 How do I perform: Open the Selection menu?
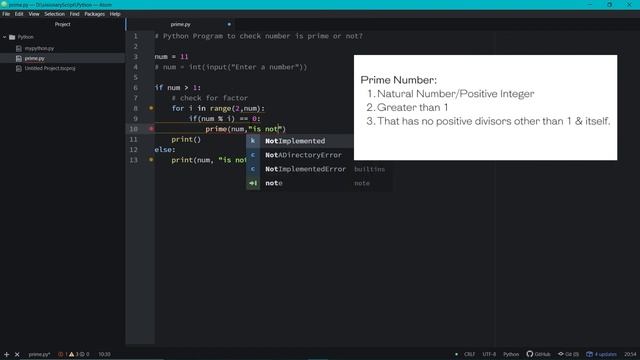[x=55, y=14]
